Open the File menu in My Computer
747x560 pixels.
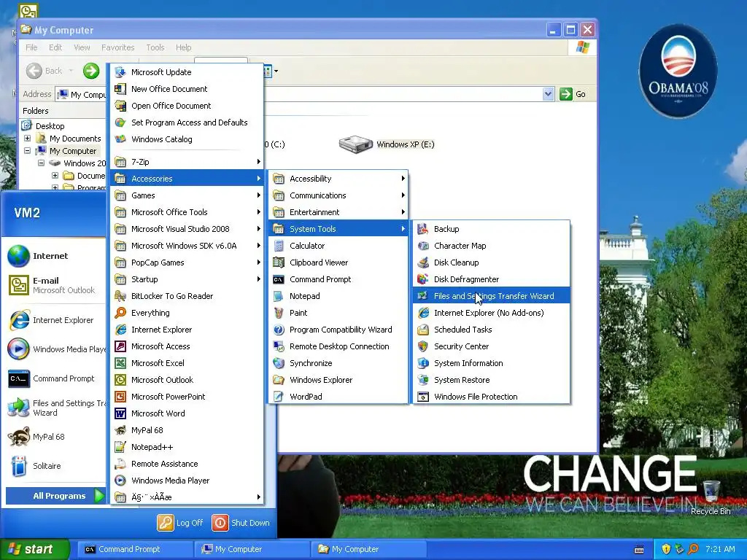point(31,47)
